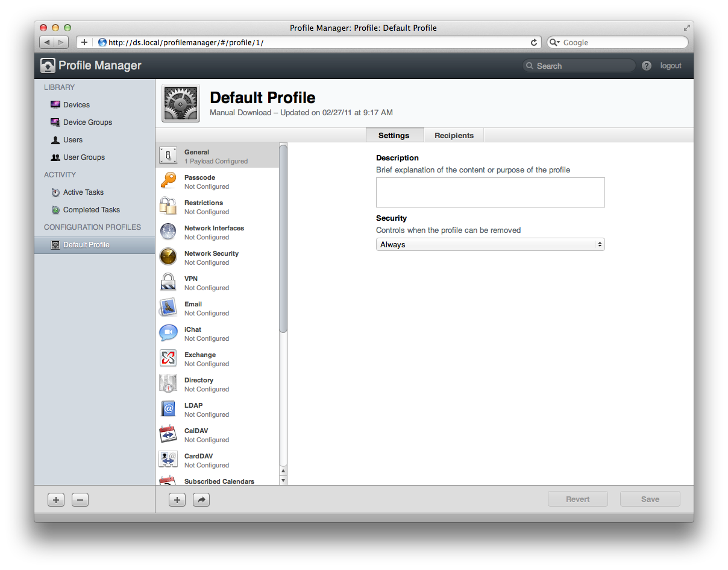Open the Security removal dropdown showing Always

click(490, 245)
